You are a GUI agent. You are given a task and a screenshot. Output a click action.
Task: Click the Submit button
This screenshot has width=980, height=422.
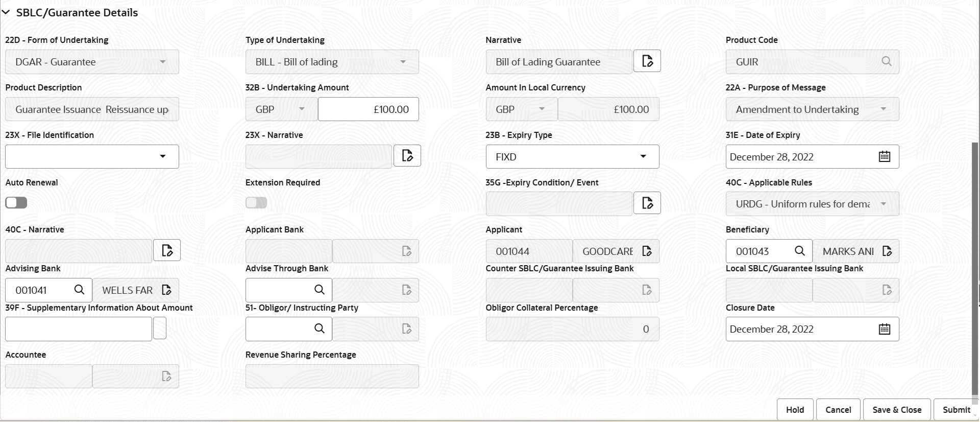[x=956, y=410]
